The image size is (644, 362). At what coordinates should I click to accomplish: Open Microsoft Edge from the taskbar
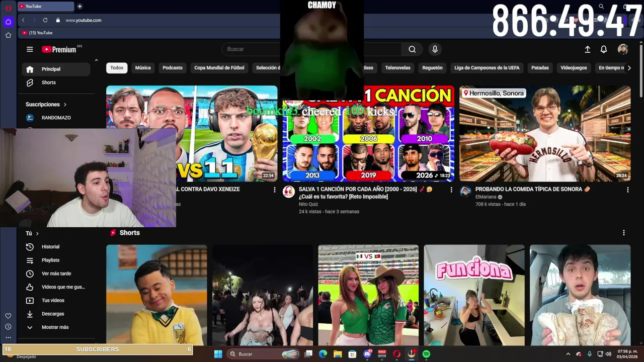(323, 354)
